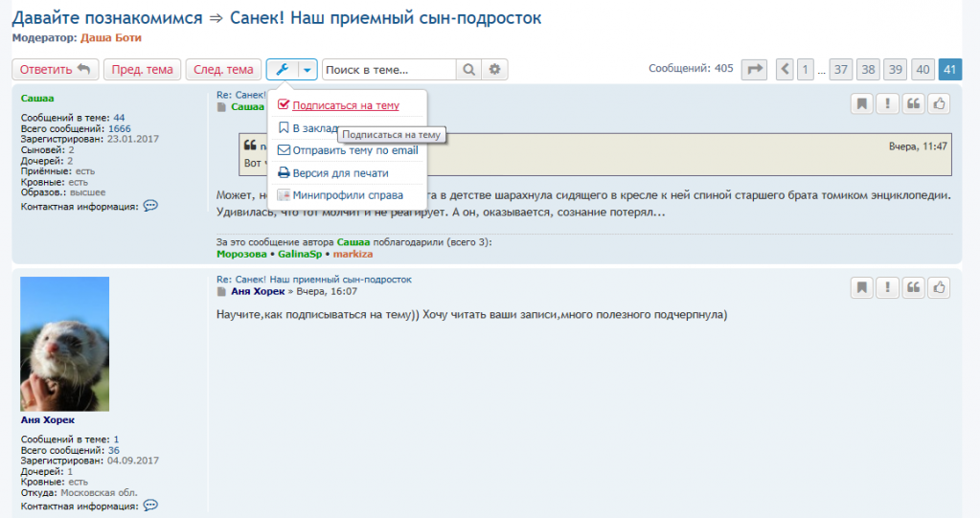980x518 pixels.
Task: Click Аня Хорек's ferret avatar
Action: (x=64, y=344)
